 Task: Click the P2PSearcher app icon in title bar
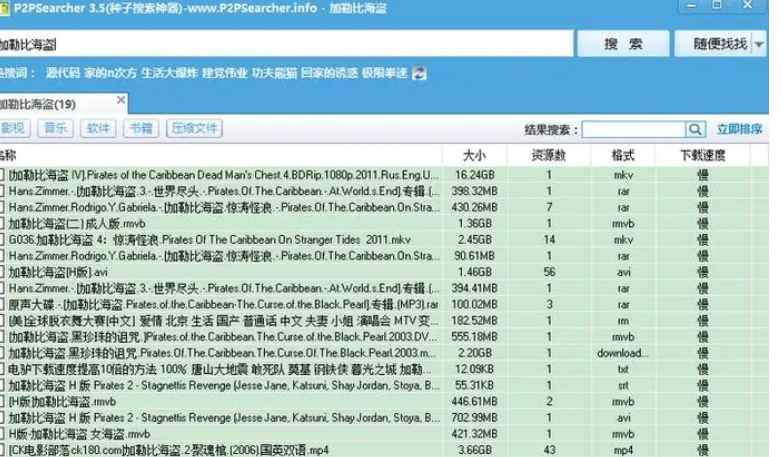pyautogui.click(x=4, y=8)
